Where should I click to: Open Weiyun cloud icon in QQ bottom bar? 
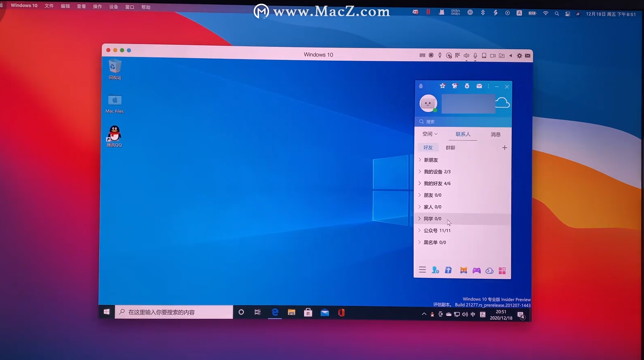pyautogui.click(x=490, y=271)
